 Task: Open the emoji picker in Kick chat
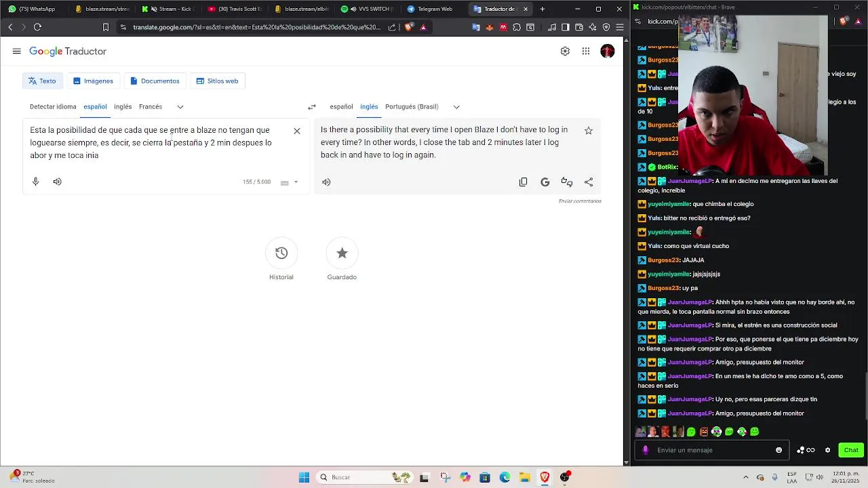[x=778, y=450]
